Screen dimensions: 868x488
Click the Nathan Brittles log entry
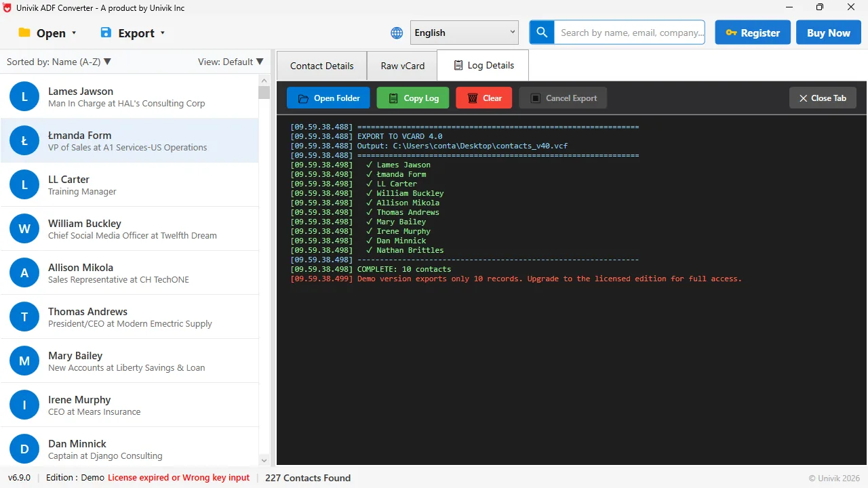367,250
